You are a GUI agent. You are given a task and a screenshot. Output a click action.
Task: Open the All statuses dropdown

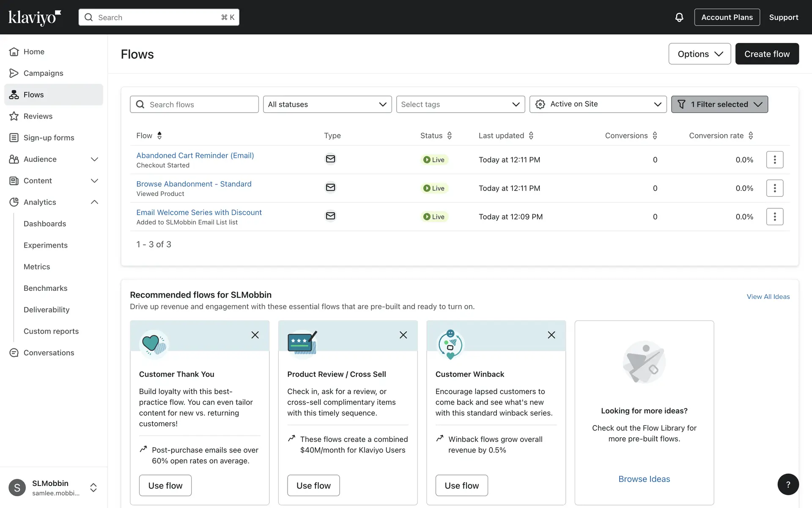pyautogui.click(x=327, y=105)
